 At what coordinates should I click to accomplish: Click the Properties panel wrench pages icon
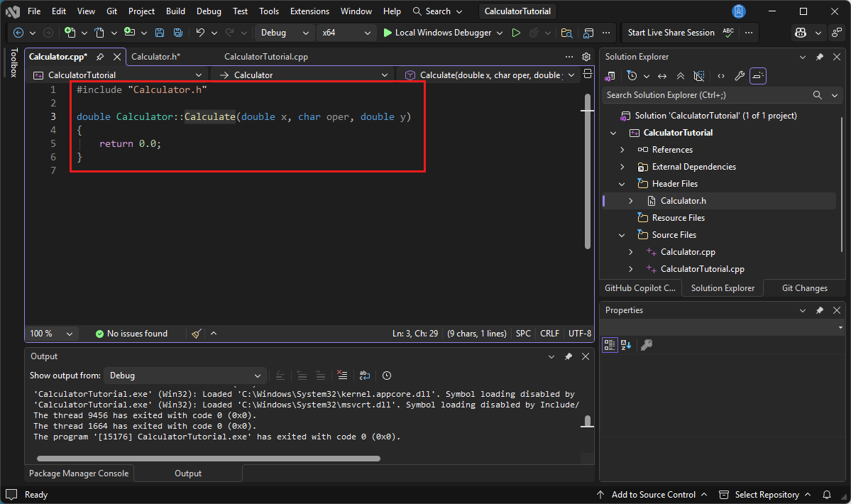coord(647,344)
